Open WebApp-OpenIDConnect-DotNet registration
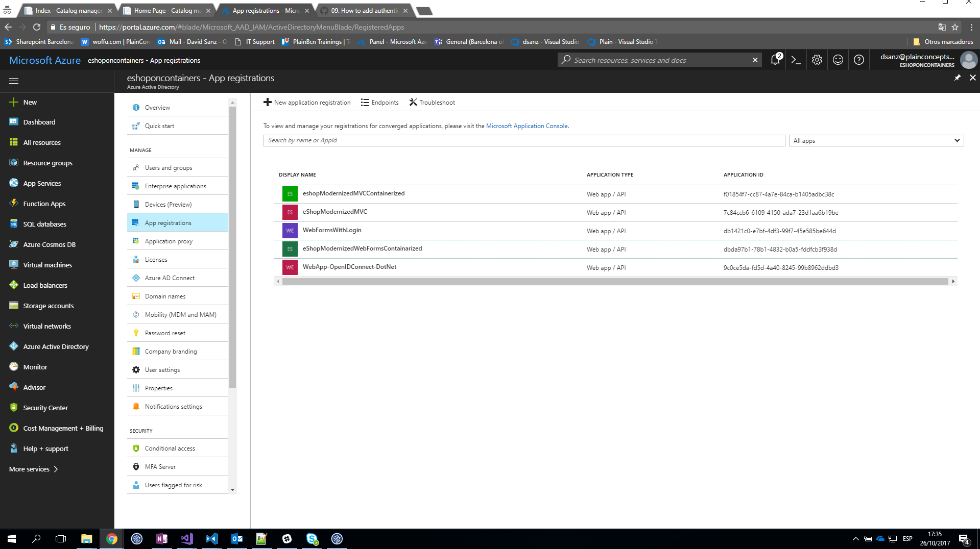The image size is (980, 549). click(x=349, y=267)
